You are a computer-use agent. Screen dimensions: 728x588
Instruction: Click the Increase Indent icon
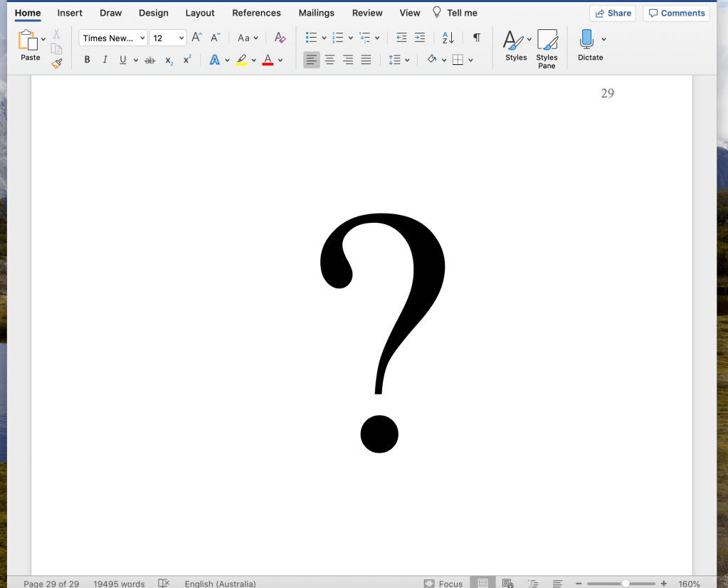(420, 38)
